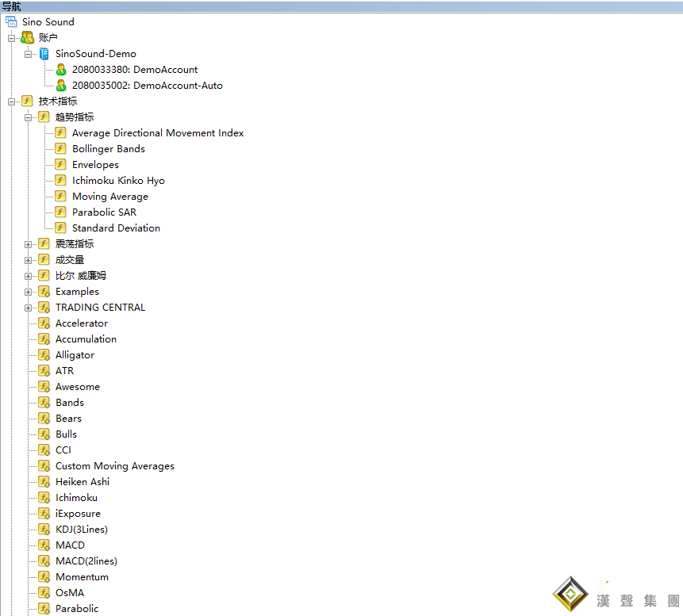683x616 pixels.
Task: Click the 账户 accounts group icon
Action: [x=27, y=38]
